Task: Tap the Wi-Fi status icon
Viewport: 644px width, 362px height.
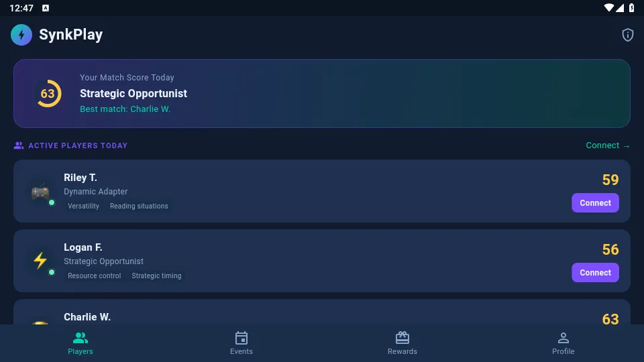Action: click(x=608, y=8)
